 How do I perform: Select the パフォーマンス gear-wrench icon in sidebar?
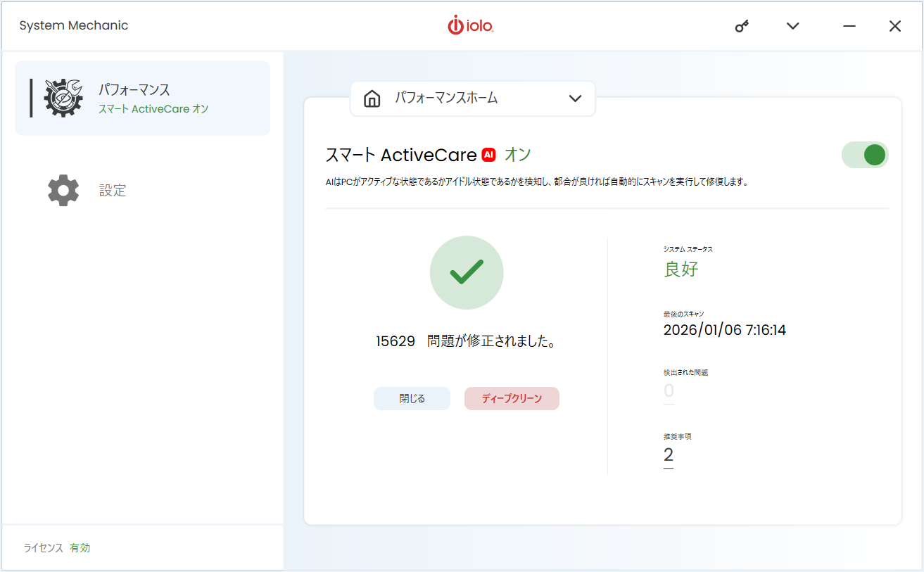pyautogui.click(x=62, y=97)
